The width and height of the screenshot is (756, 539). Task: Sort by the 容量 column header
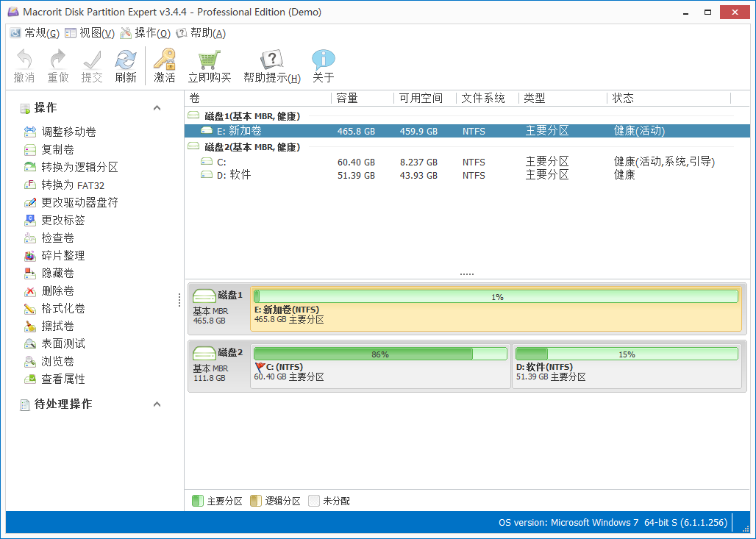pos(363,99)
